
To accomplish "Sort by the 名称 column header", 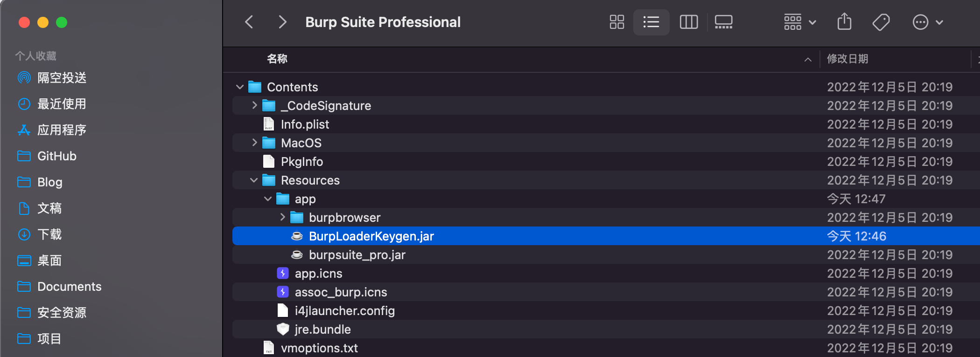I will 277,59.
